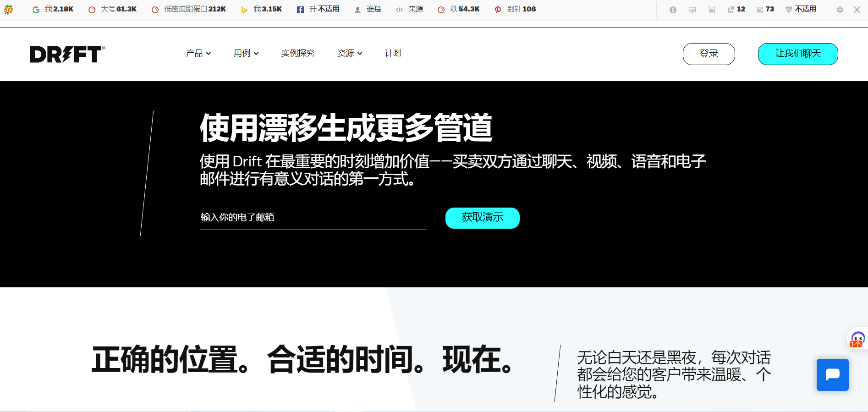Click the headline 使用漂移生成更多管道

tap(346, 128)
